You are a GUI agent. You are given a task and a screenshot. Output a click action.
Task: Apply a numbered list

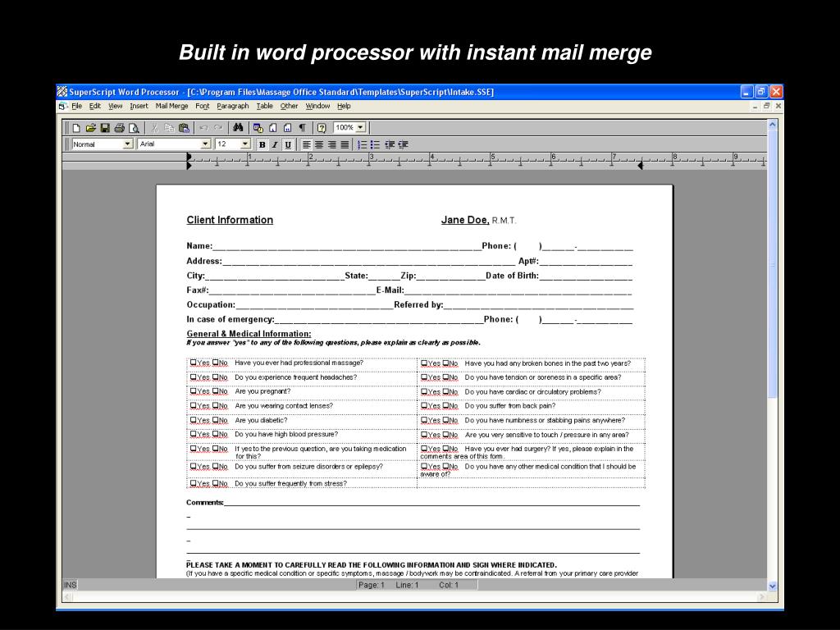coord(363,144)
